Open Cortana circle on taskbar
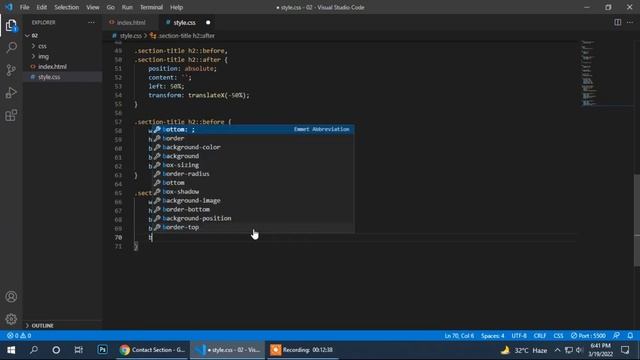 click(x=56, y=350)
